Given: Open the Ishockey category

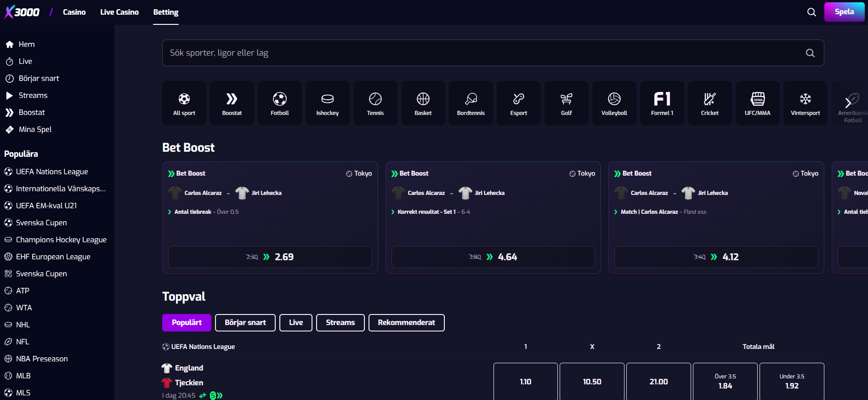Looking at the screenshot, I should [x=328, y=103].
